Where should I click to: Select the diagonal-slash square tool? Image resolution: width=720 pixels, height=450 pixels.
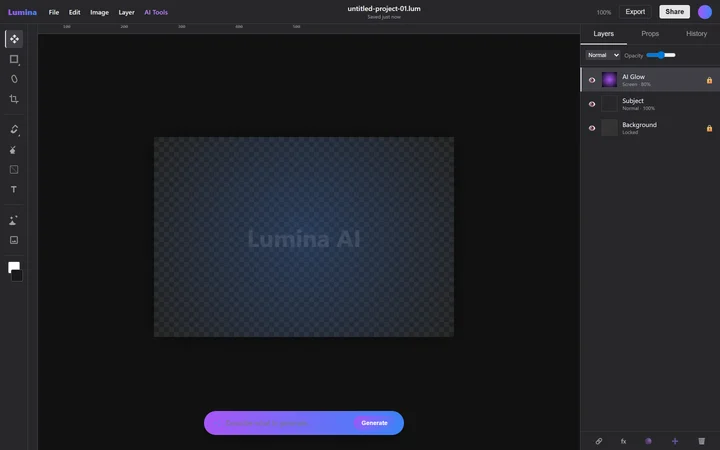[x=14, y=169]
